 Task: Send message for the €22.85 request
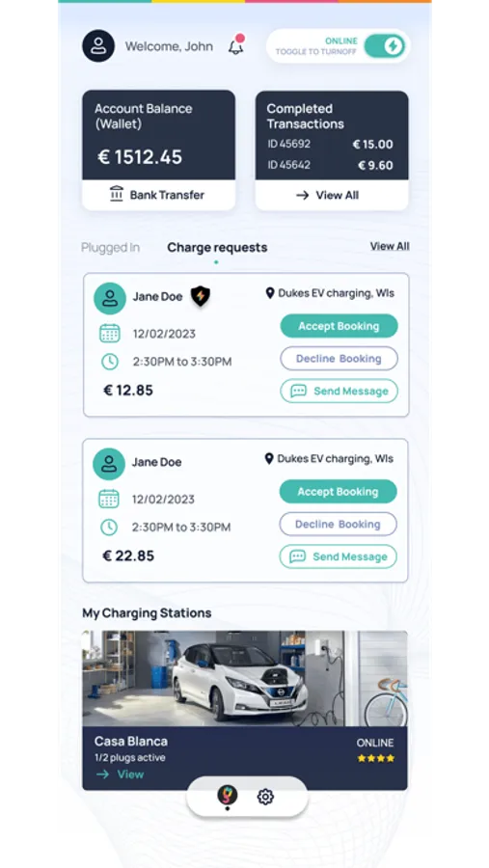338,556
